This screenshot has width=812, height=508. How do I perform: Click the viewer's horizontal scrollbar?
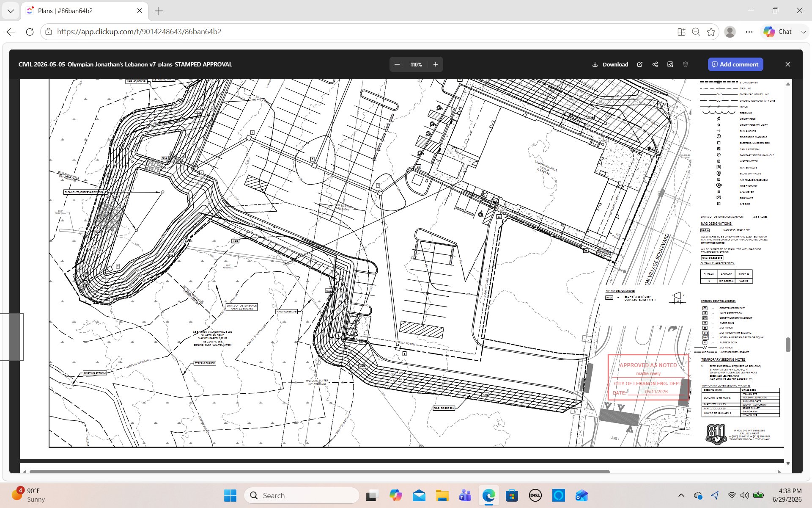point(319,472)
